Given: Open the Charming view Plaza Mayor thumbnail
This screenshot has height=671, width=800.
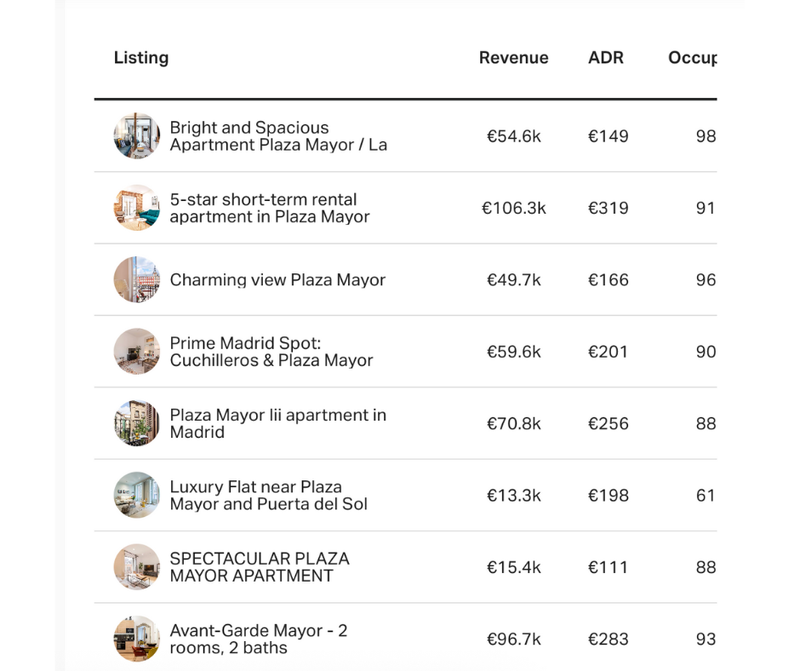Looking at the screenshot, I should click(136, 280).
